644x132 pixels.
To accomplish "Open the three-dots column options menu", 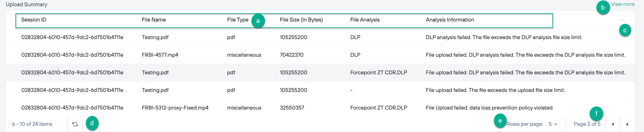I will point(622,20).
